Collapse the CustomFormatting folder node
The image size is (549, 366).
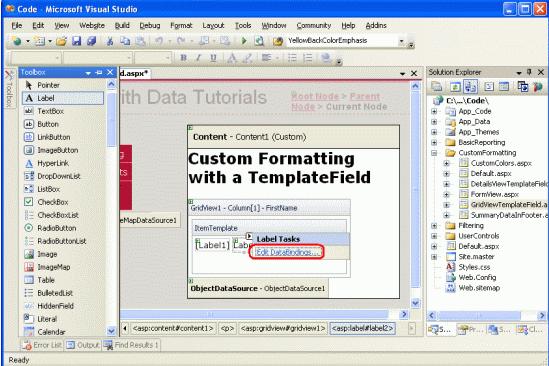[x=434, y=153]
